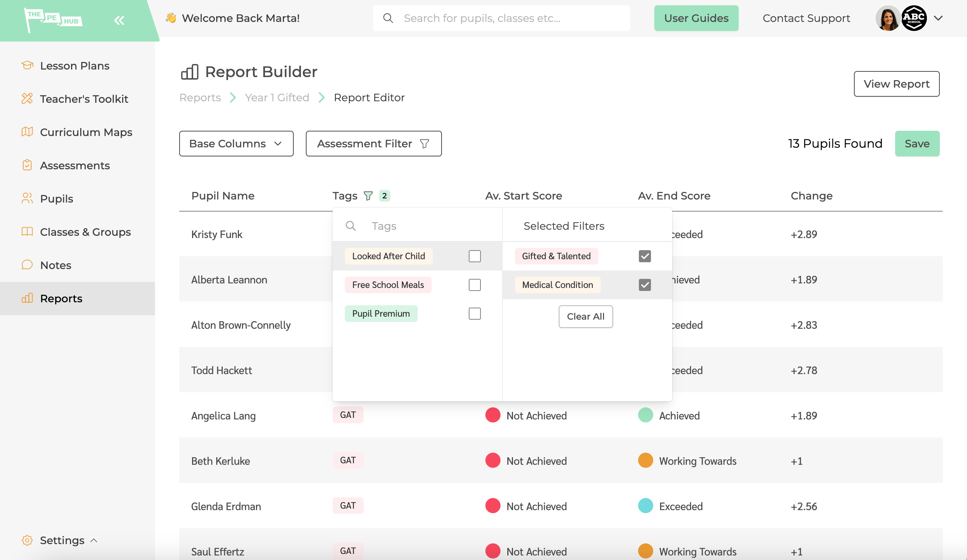Go to Assessments via its clipboard icon
This screenshot has height=560, width=967.
pyautogui.click(x=27, y=165)
